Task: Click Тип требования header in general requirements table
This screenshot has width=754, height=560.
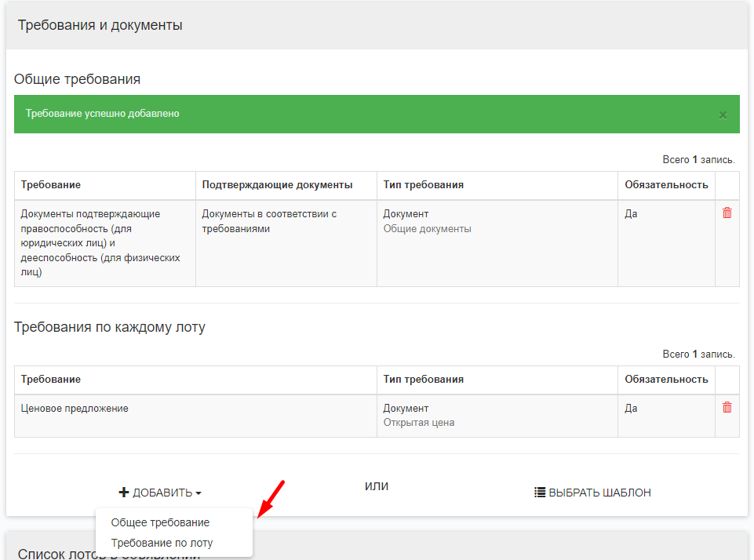Action: (x=423, y=185)
